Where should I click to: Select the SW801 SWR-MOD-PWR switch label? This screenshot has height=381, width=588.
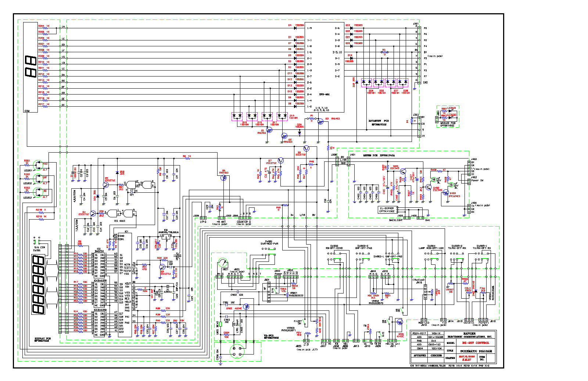click(x=269, y=243)
